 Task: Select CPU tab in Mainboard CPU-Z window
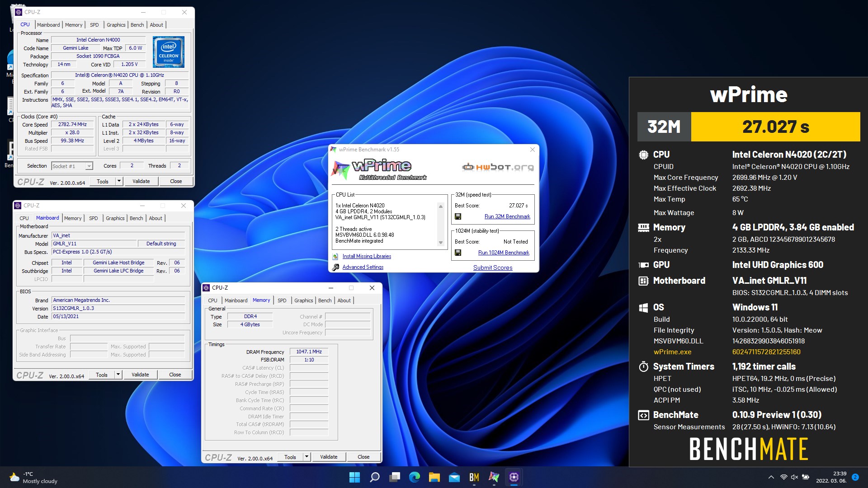[24, 218]
